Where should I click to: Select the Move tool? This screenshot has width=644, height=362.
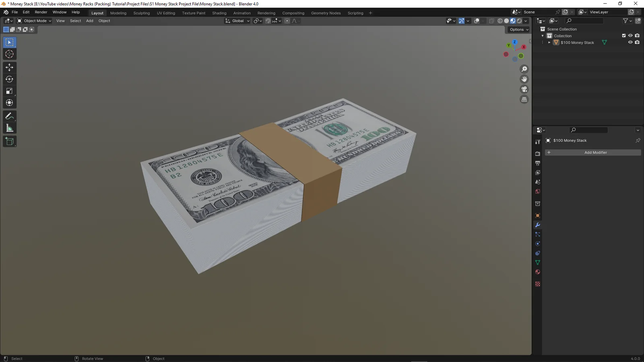click(x=9, y=67)
